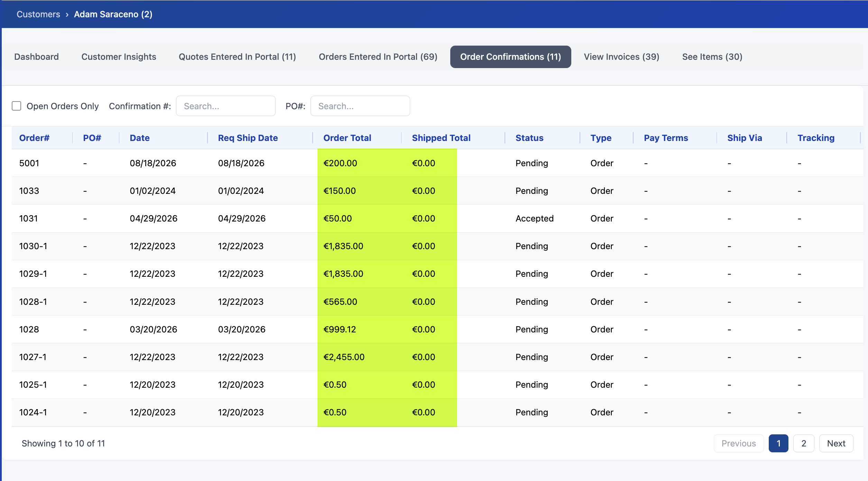Select the Order Confirmations (11) tab
Image resolution: width=868 pixels, height=481 pixels.
pyautogui.click(x=510, y=57)
